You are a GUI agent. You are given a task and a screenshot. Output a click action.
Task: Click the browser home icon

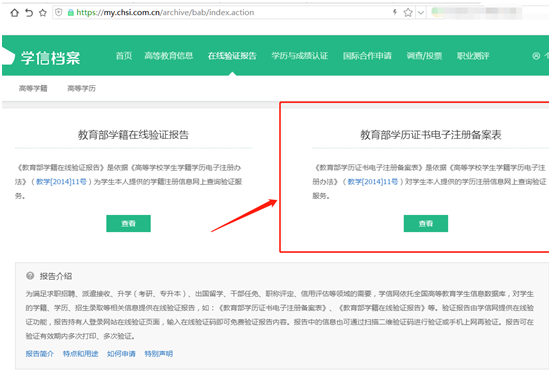(14, 13)
